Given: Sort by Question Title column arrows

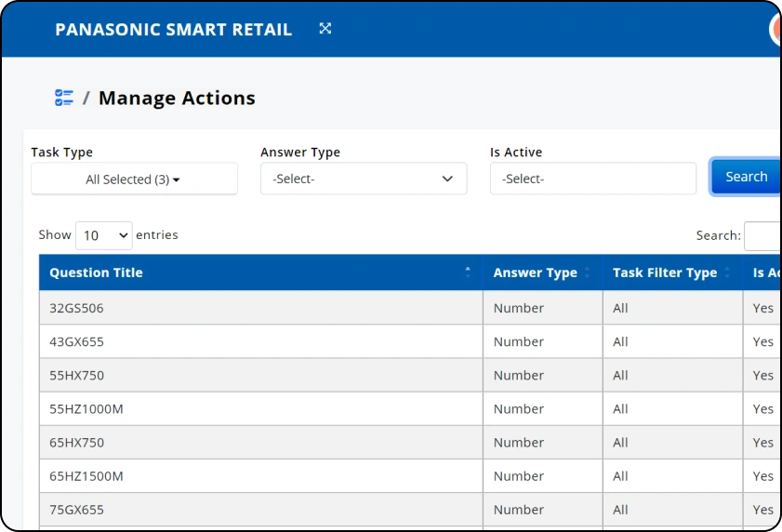Looking at the screenshot, I should point(468,273).
